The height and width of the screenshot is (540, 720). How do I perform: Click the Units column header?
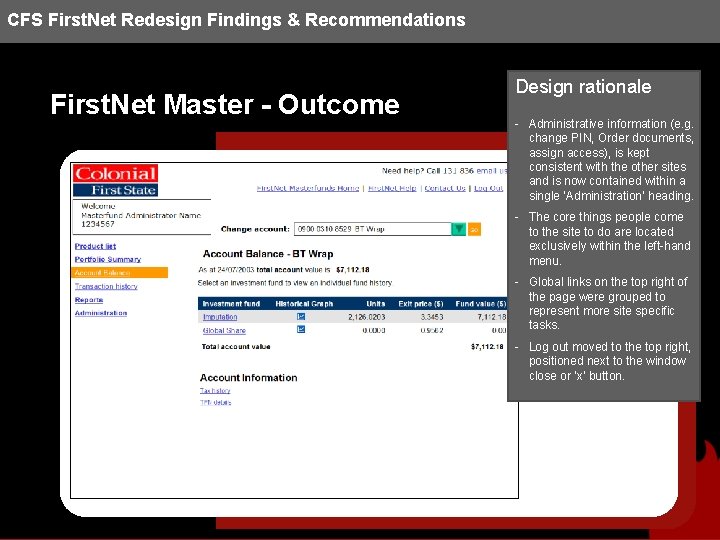[376, 304]
